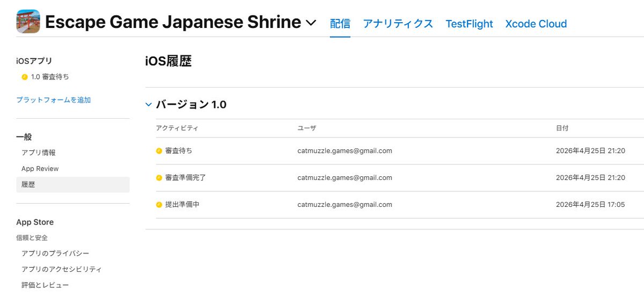This screenshot has width=644, height=295.
Task: Click the yellow icon of the 審査待ち activity row
Action: click(x=159, y=151)
